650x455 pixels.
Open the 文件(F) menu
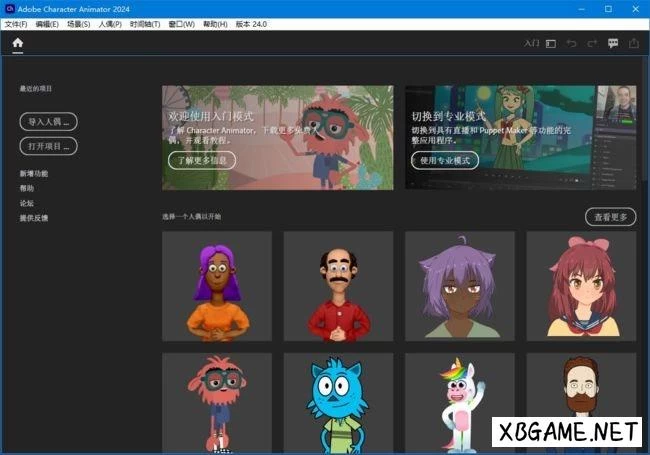(x=17, y=23)
